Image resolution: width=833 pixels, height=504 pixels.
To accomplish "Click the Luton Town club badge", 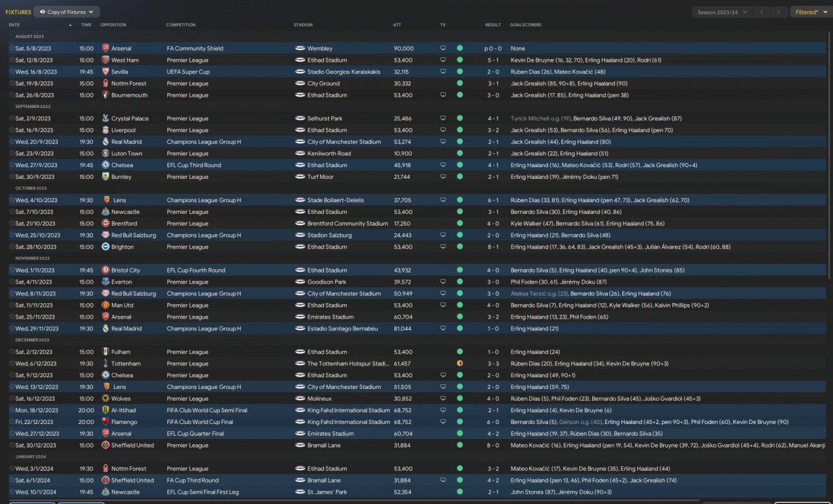I will click(x=105, y=153).
